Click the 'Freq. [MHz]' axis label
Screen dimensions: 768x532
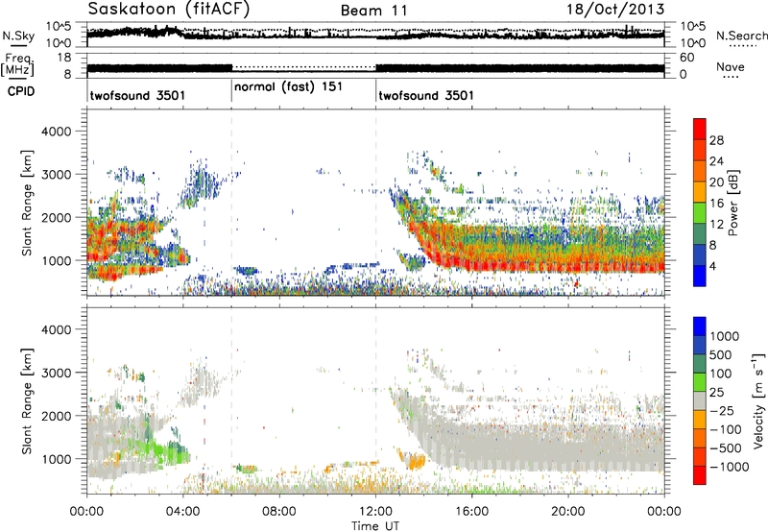click(x=18, y=64)
